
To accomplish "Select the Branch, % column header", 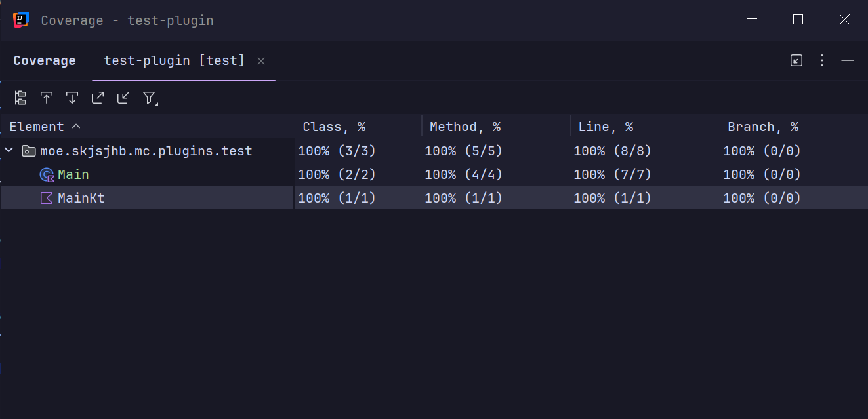I will (763, 127).
